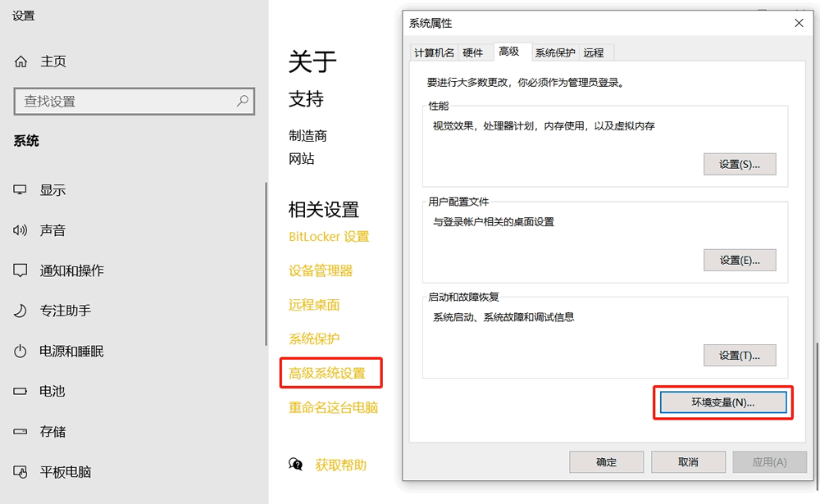
Task: Open the 硬件 tab
Action: [x=474, y=52]
